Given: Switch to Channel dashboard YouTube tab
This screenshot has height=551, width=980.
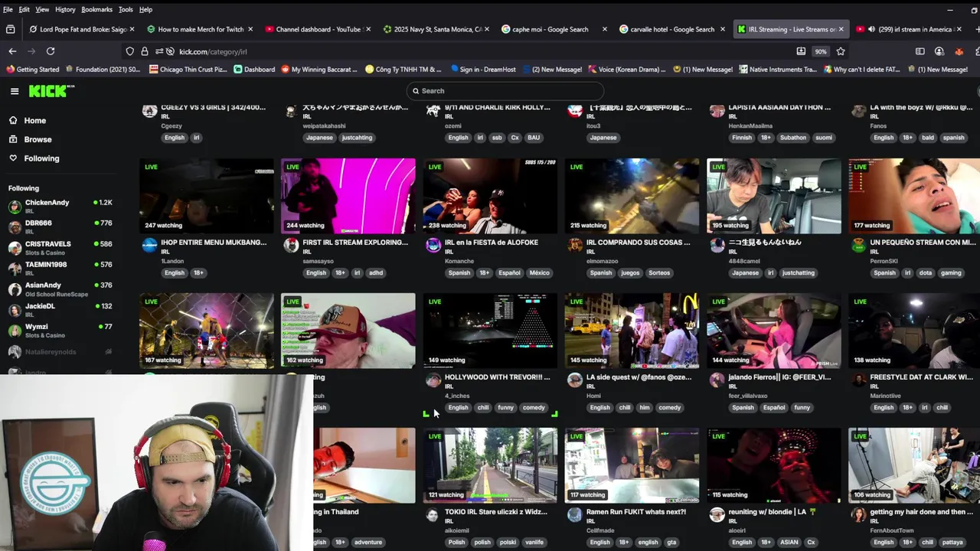Looking at the screenshot, I should [x=318, y=29].
